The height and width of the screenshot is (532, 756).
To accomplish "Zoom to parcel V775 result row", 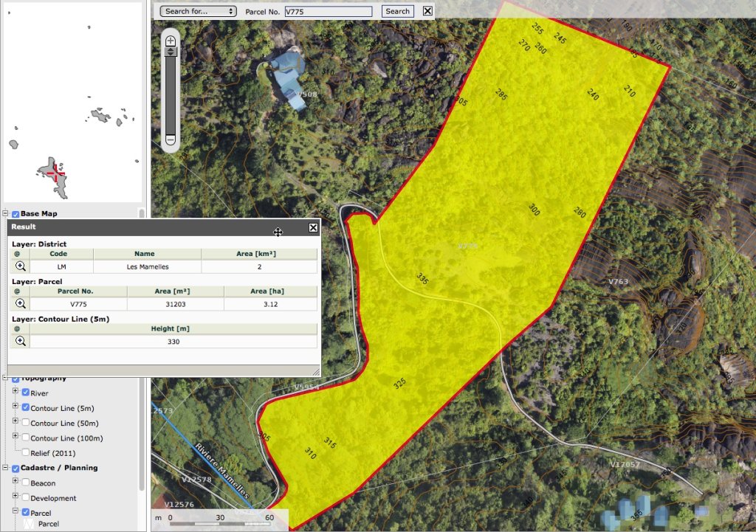I will point(21,303).
